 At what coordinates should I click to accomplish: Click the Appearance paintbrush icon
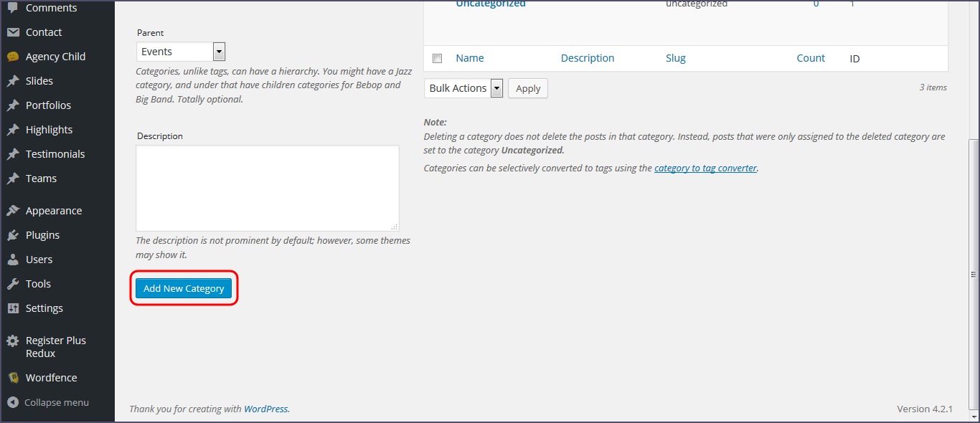(x=13, y=211)
